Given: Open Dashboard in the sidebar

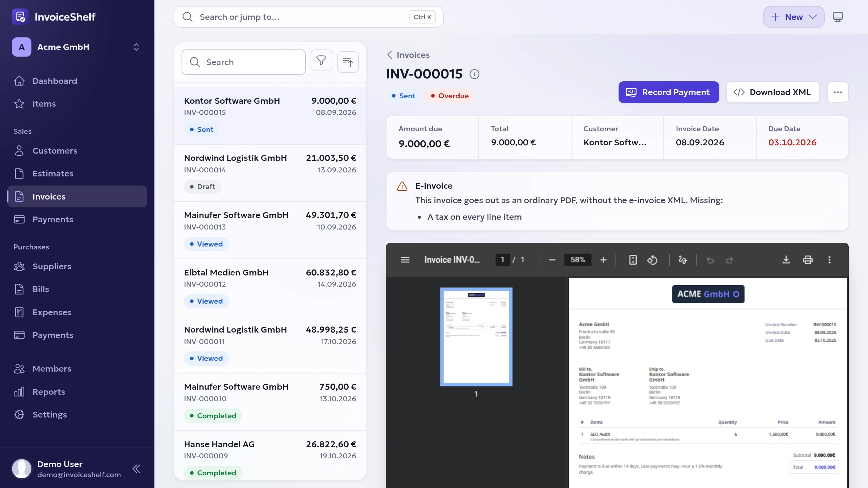Looking at the screenshot, I should [77, 81].
